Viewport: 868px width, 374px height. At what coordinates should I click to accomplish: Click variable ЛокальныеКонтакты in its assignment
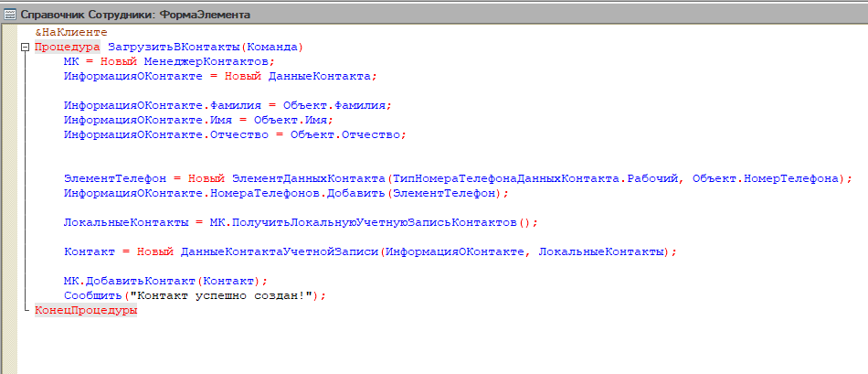[126, 223]
